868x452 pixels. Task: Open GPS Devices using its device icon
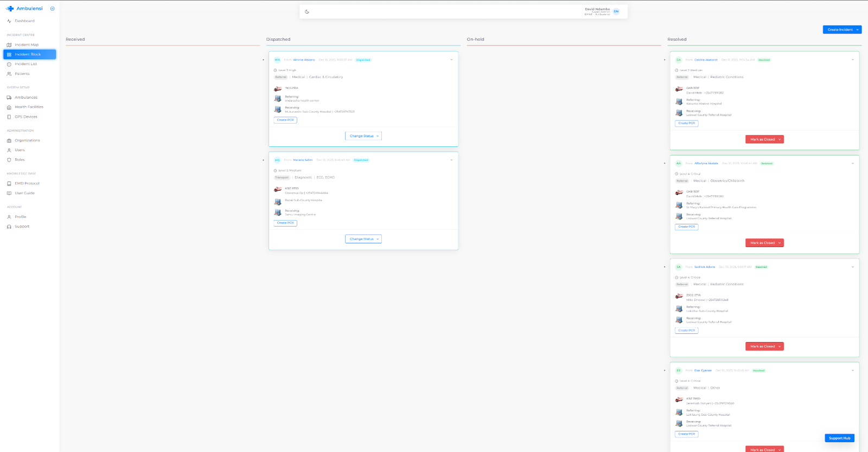click(x=9, y=117)
